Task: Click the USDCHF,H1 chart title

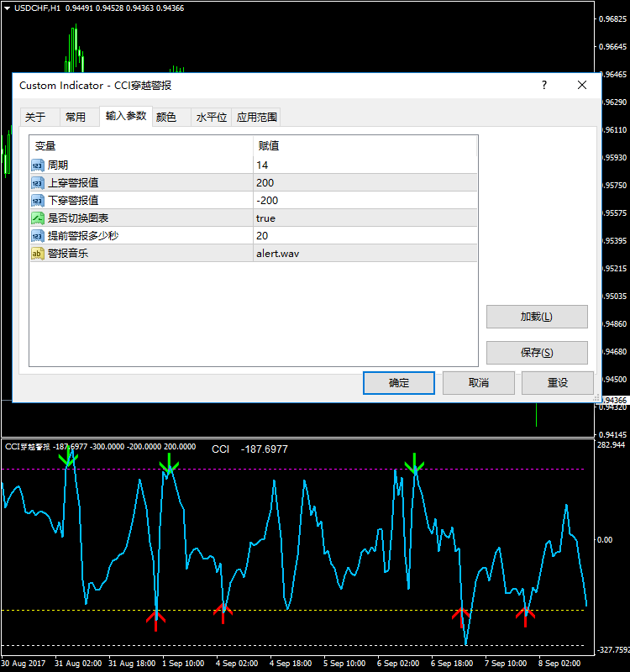Action: [x=37, y=8]
